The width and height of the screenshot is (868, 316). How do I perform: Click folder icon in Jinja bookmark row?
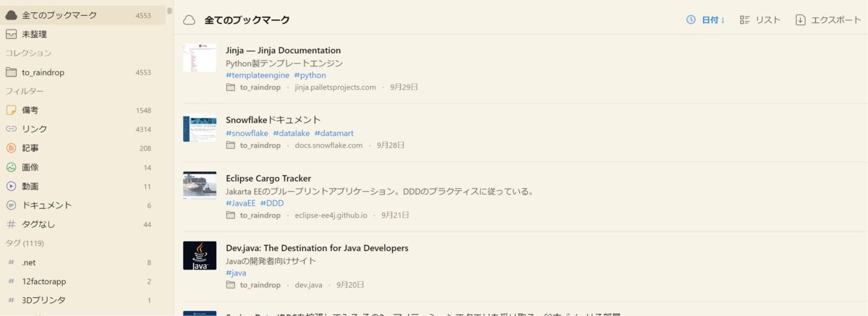click(231, 87)
